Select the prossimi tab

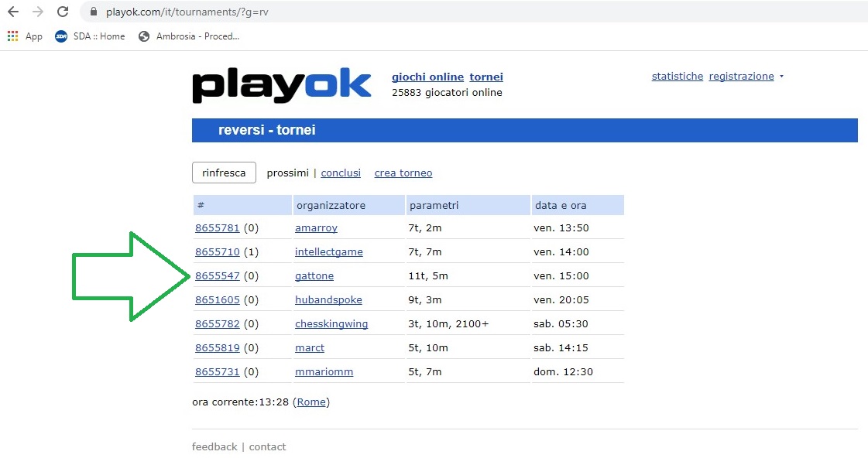pos(287,173)
